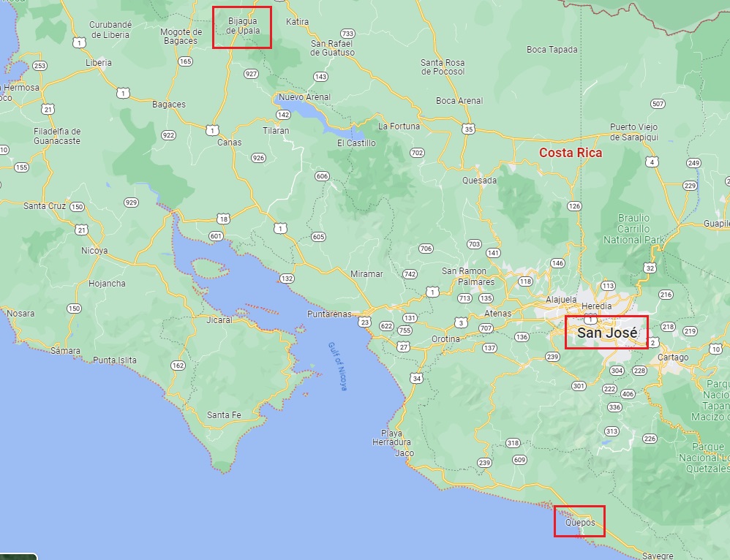Click the Route 922 road marker

pos(168,135)
